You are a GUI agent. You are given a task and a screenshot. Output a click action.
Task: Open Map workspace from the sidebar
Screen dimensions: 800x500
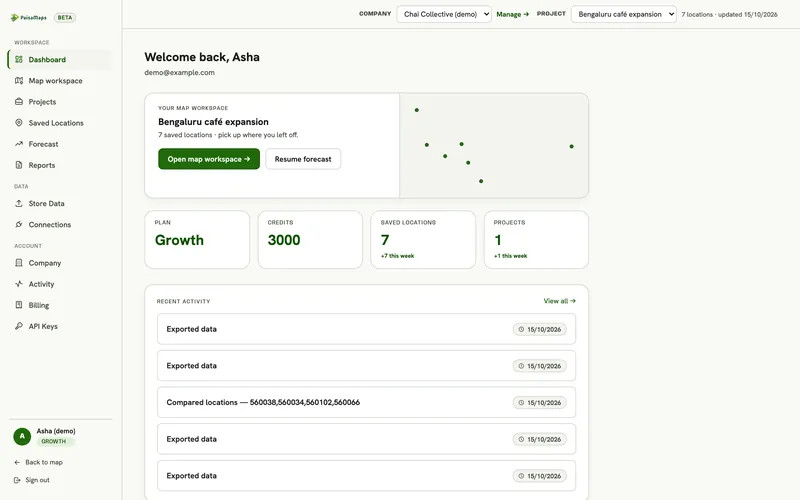[59, 81]
